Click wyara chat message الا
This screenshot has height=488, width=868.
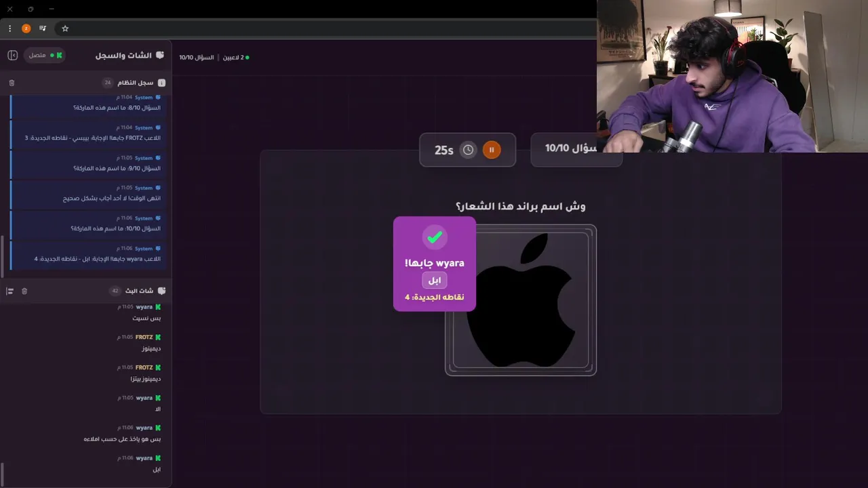(x=158, y=409)
